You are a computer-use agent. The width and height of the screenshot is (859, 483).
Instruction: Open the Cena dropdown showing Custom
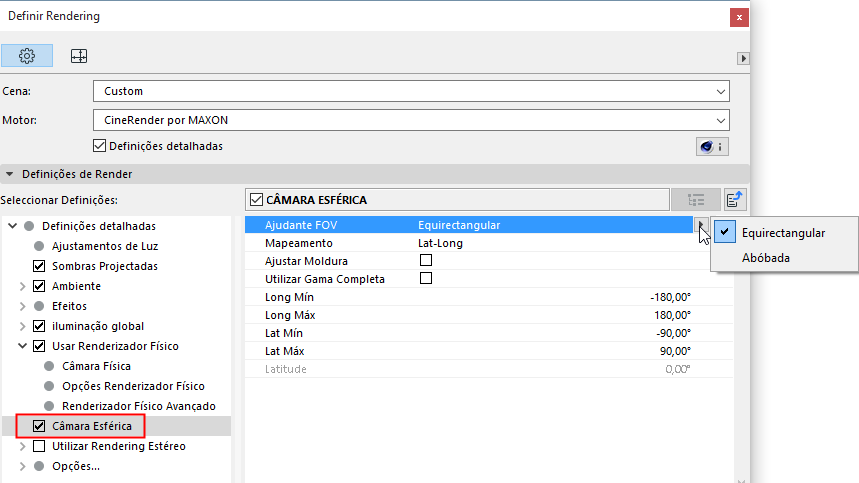click(411, 91)
